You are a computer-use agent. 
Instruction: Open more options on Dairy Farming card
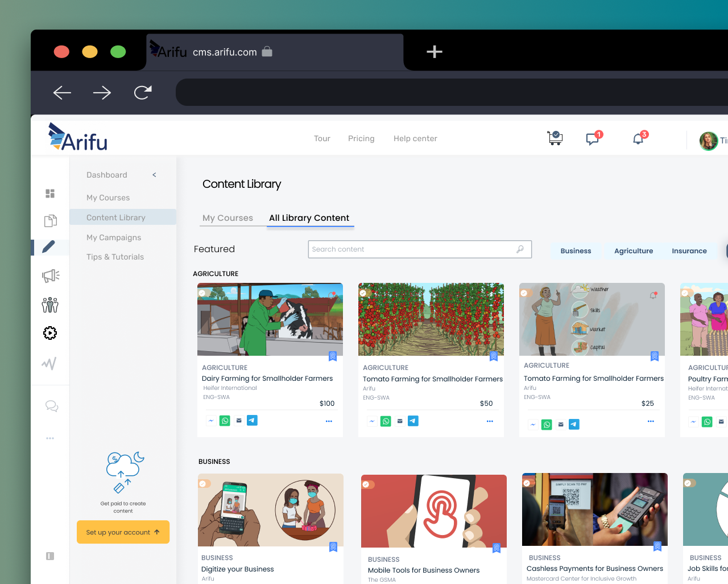(x=329, y=421)
